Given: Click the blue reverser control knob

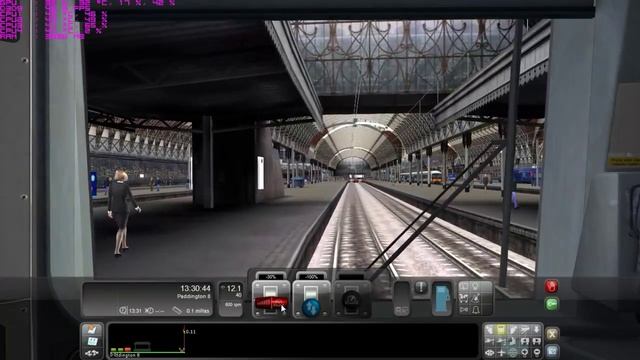Looking at the screenshot, I should pyautogui.click(x=311, y=307).
